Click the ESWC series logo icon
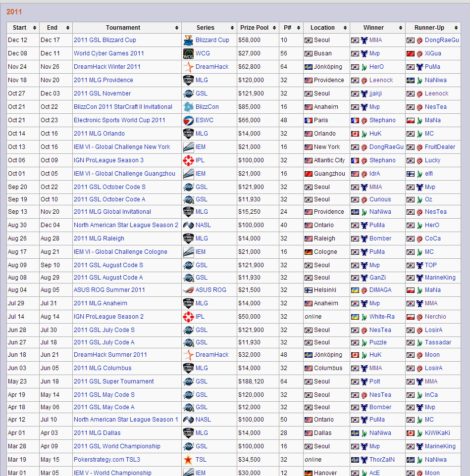 click(188, 120)
